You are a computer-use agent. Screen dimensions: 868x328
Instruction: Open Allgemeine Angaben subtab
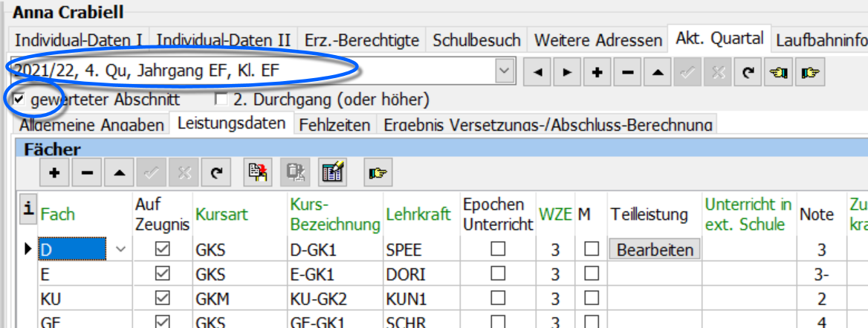92,125
